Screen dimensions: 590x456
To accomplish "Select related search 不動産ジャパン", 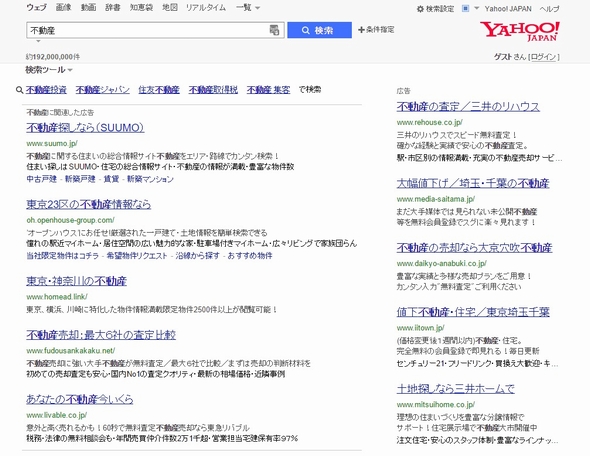I will click(x=103, y=90).
